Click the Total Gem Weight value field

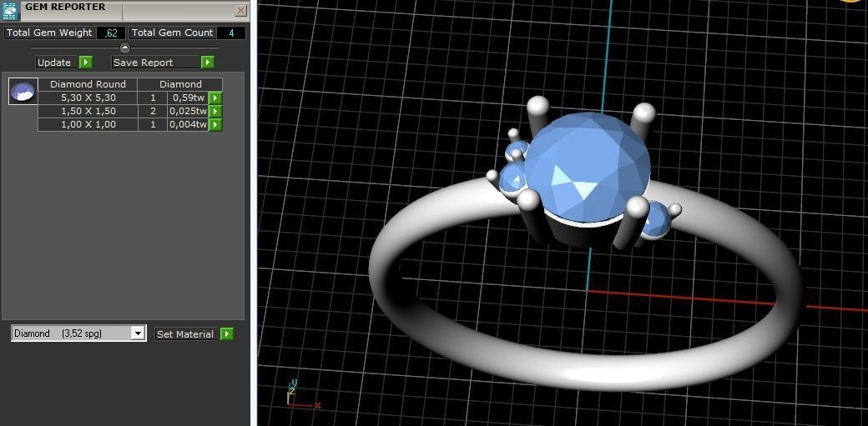[x=111, y=33]
